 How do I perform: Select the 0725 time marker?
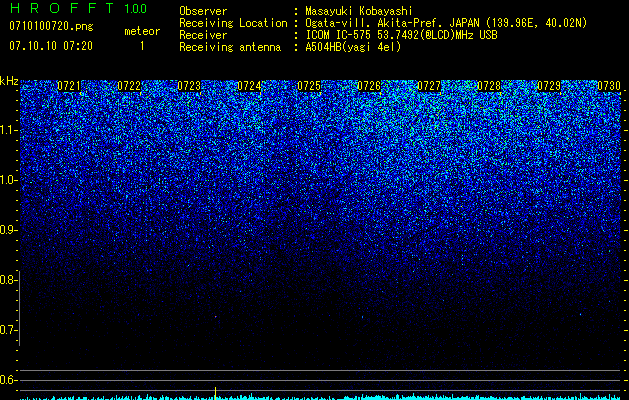coord(309,86)
